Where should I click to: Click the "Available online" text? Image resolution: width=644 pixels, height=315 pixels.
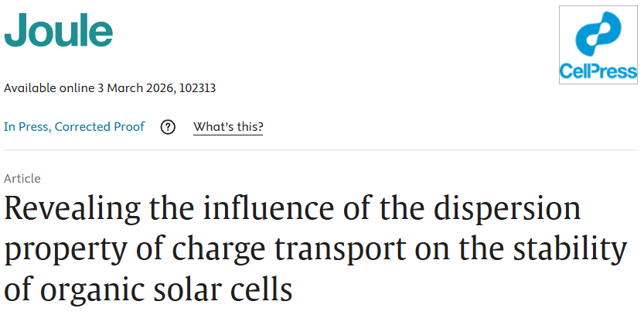(x=49, y=87)
